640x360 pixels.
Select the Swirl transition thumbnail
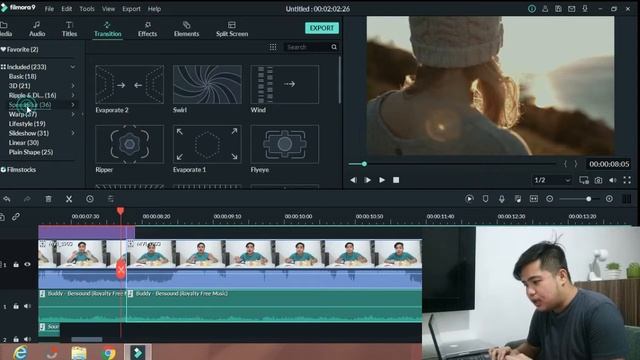pos(207,84)
